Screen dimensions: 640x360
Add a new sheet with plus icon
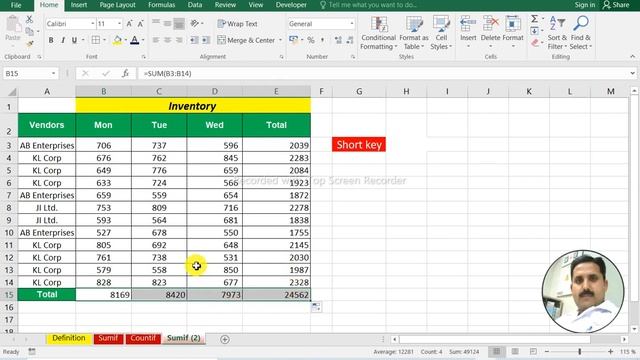point(224,339)
